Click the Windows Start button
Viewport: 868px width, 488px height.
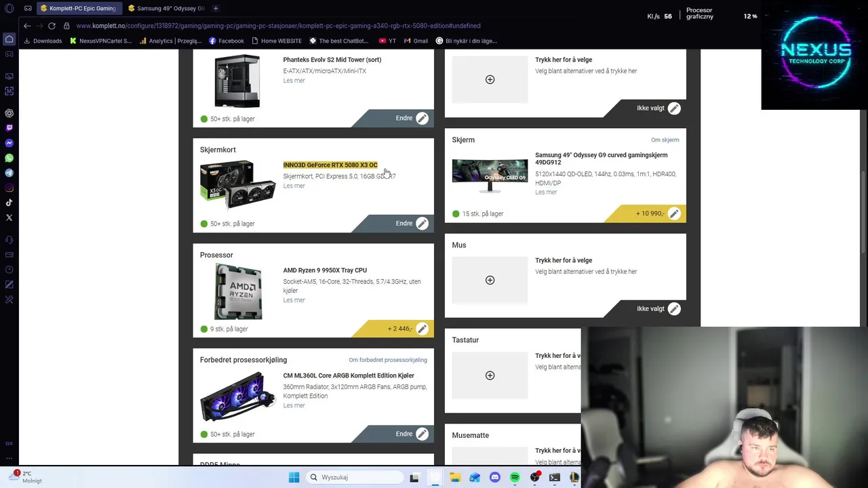point(294,477)
